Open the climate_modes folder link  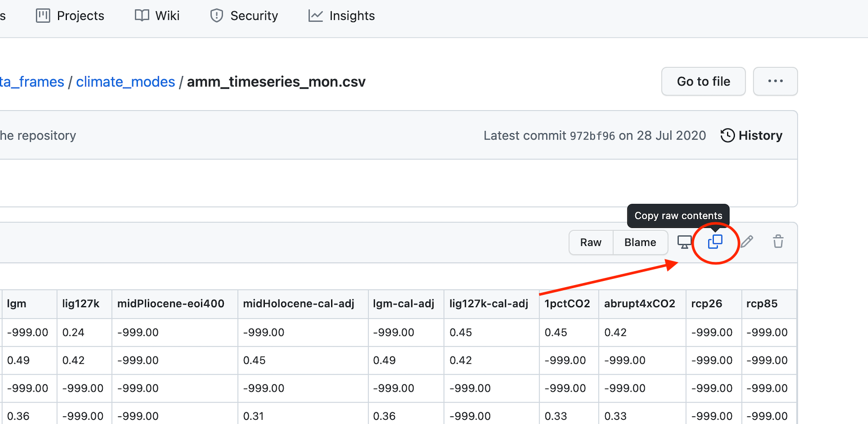(125, 82)
